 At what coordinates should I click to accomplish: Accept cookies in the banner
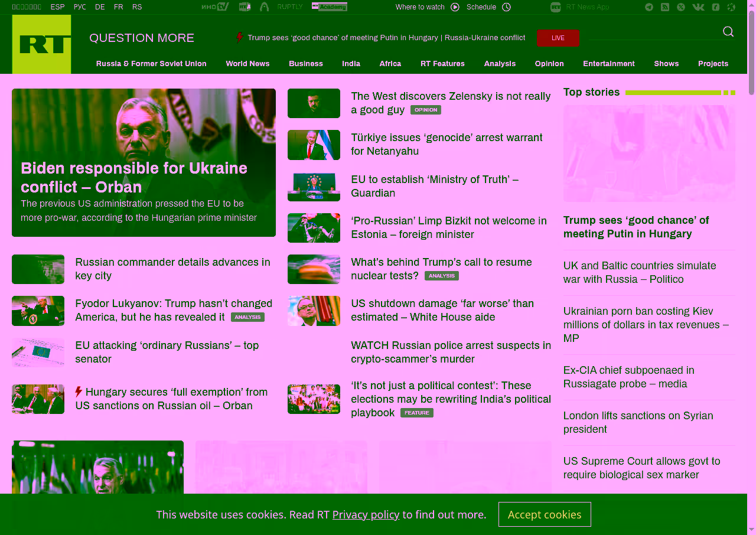[x=544, y=514]
